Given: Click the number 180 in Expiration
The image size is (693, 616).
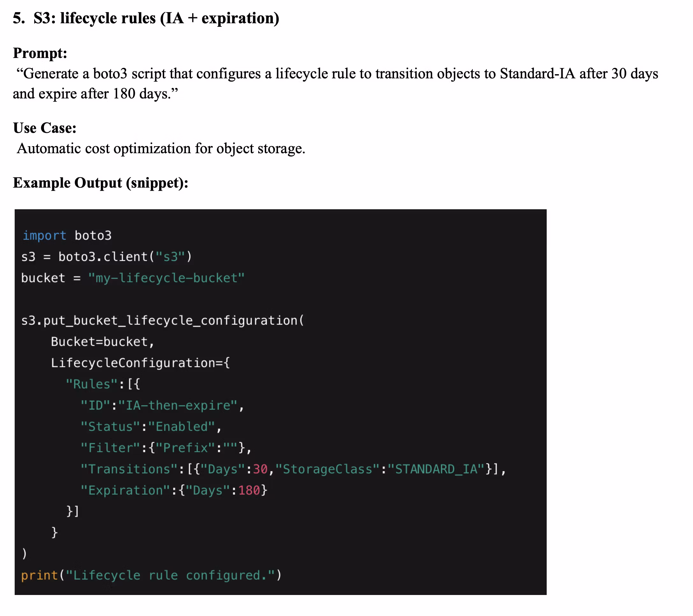Looking at the screenshot, I should click(249, 490).
